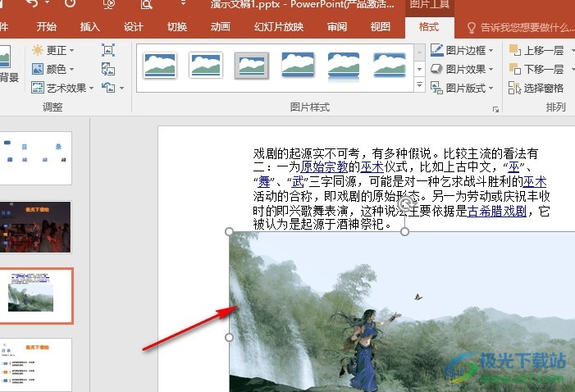Switch to the 切换 tab
The width and height of the screenshot is (575, 392).
(176, 27)
